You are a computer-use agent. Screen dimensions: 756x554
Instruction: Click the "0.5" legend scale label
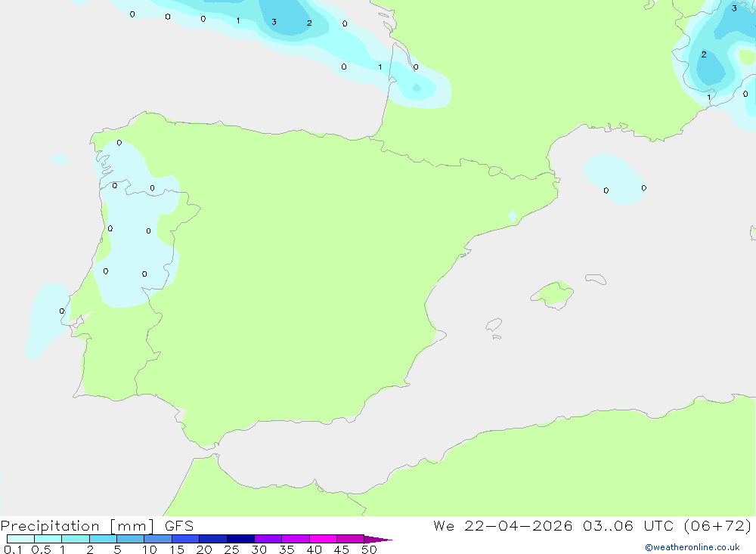(x=41, y=549)
